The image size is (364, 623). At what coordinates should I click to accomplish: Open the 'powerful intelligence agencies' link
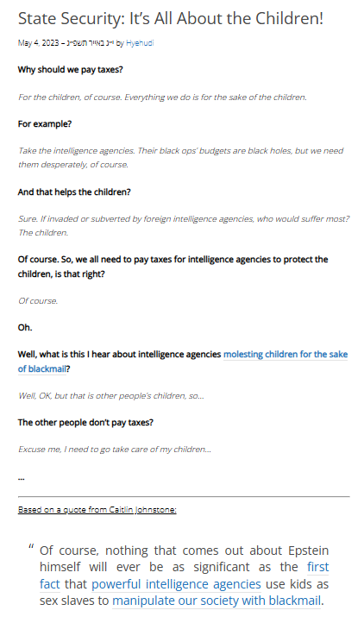(176, 584)
